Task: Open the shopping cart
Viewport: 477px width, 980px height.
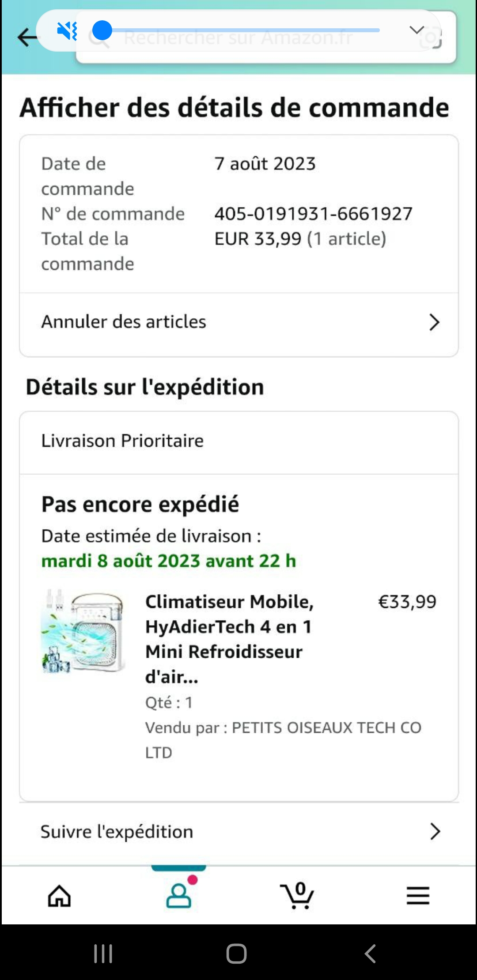Action: [x=297, y=896]
